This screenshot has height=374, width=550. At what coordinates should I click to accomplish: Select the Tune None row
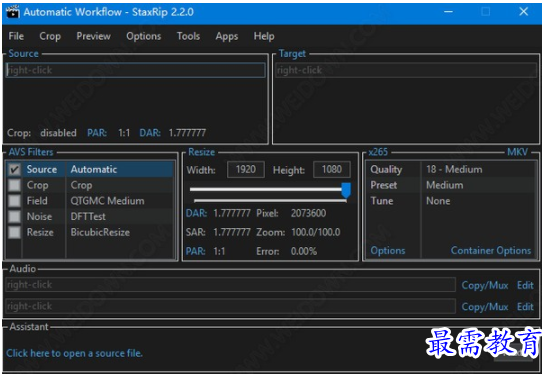[x=451, y=201]
